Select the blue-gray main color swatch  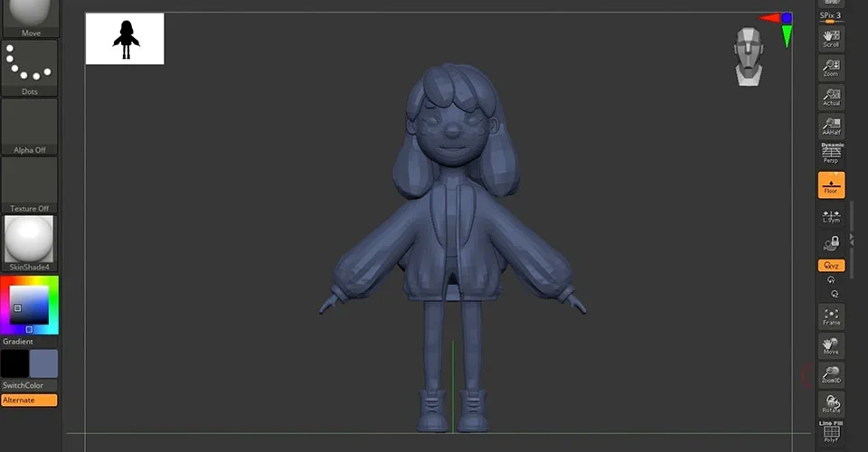click(x=43, y=363)
